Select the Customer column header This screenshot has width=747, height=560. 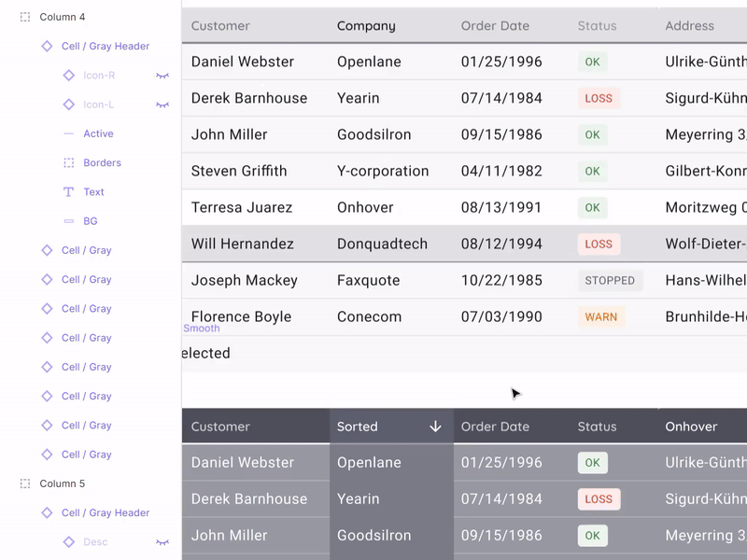click(x=220, y=26)
